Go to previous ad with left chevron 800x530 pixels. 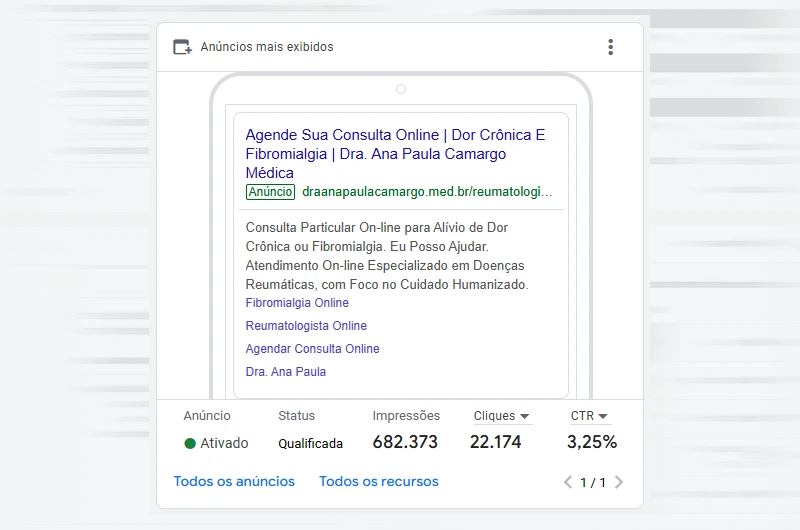point(568,482)
